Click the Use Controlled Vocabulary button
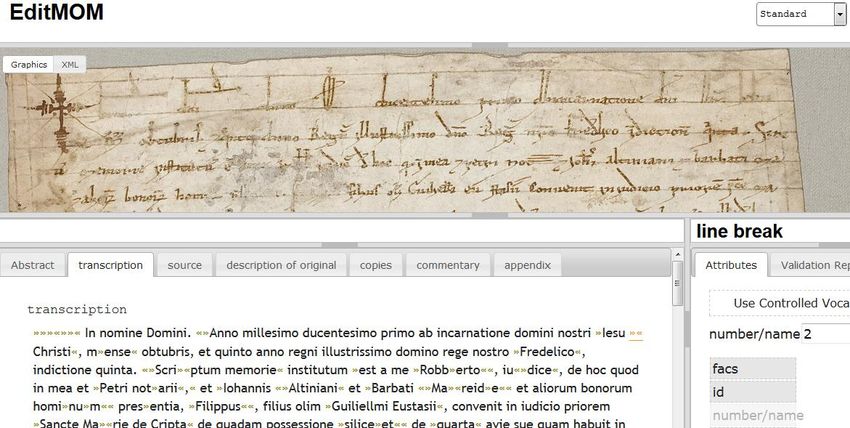850x428 pixels. (x=780, y=303)
